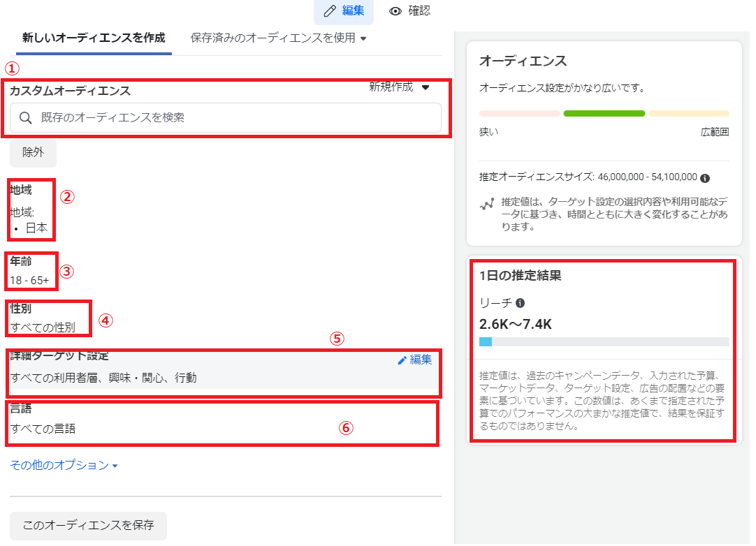Click the すべての言語 language setting
The image size is (756, 546).
[x=43, y=429]
